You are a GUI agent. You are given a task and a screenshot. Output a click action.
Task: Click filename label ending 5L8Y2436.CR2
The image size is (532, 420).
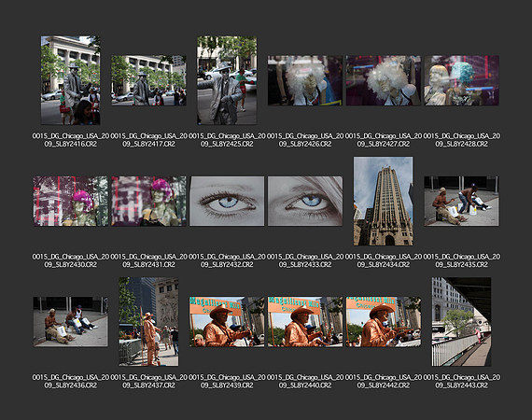(x=71, y=382)
